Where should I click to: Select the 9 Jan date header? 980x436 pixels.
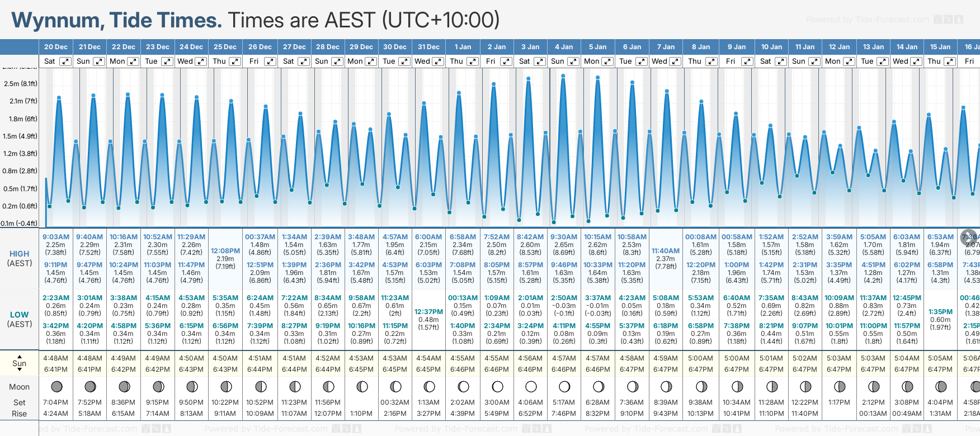[x=737, y=47]
